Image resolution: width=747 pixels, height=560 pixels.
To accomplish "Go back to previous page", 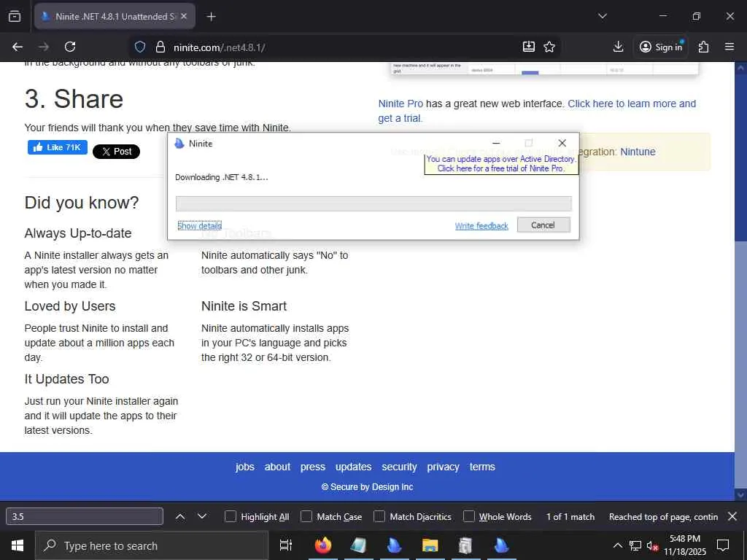I will (18, 47).
